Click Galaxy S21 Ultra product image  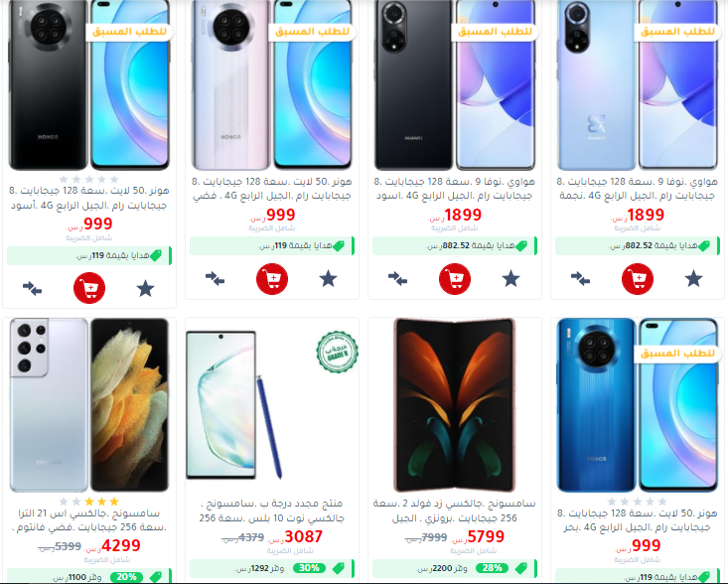point(89,405)
